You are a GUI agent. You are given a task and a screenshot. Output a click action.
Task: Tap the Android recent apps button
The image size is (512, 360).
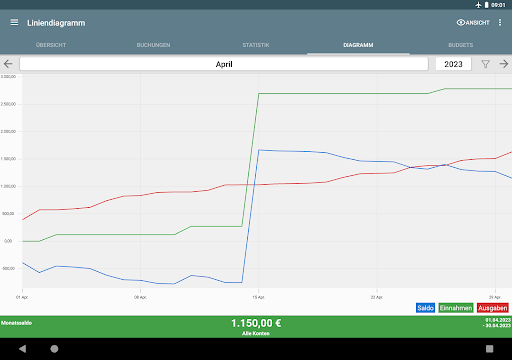point(489,349)
